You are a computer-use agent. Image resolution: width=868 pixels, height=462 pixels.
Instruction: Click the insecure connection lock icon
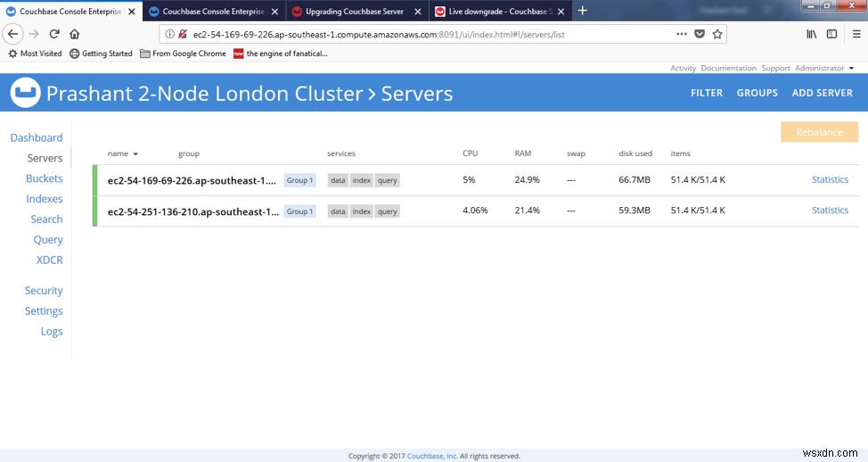(182, 35)
